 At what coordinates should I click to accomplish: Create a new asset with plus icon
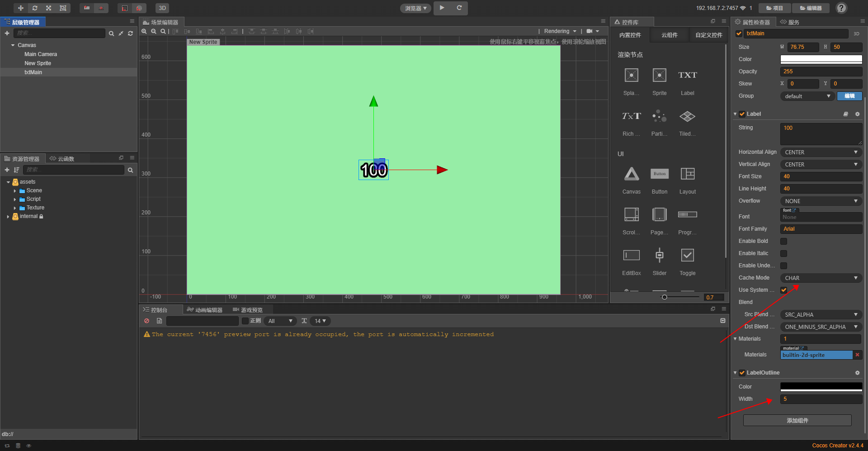7,170
